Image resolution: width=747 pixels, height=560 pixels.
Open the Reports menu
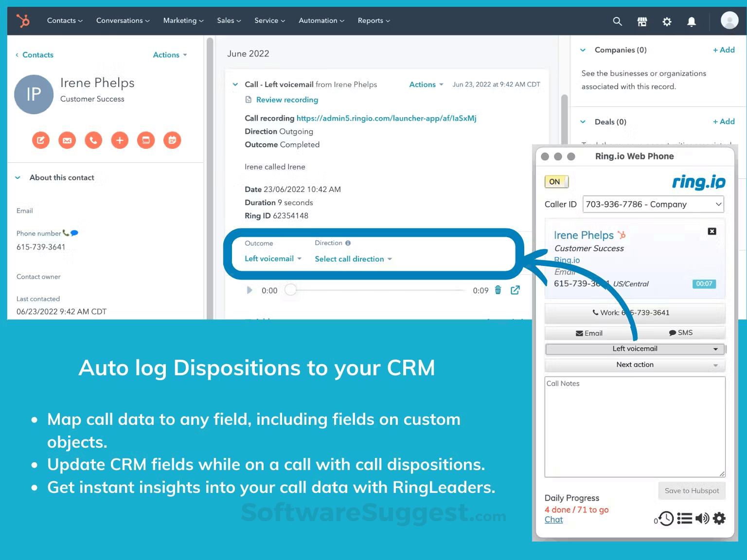[x=373, y=20]
